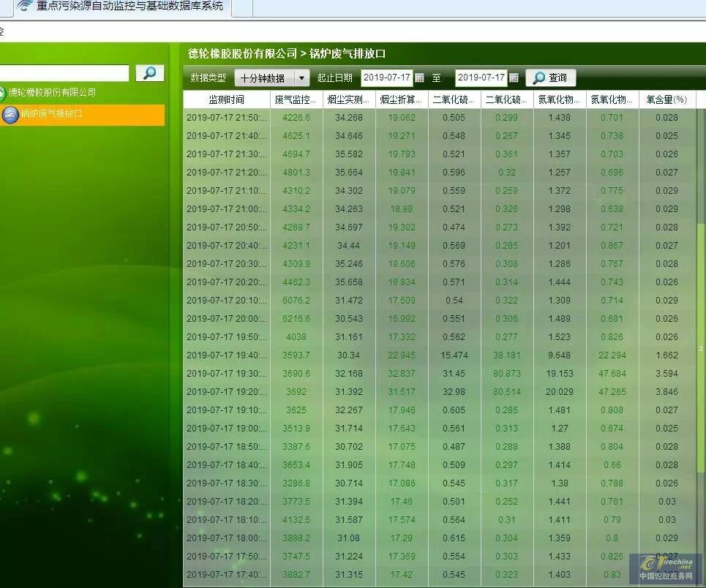Click the 烟尘折算 column header
The width and height of the screenshot is (706, 588).
[x=401, y=99]
